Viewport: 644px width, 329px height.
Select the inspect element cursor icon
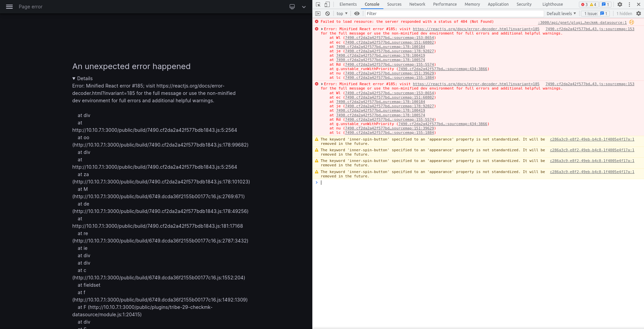point(317,4)
